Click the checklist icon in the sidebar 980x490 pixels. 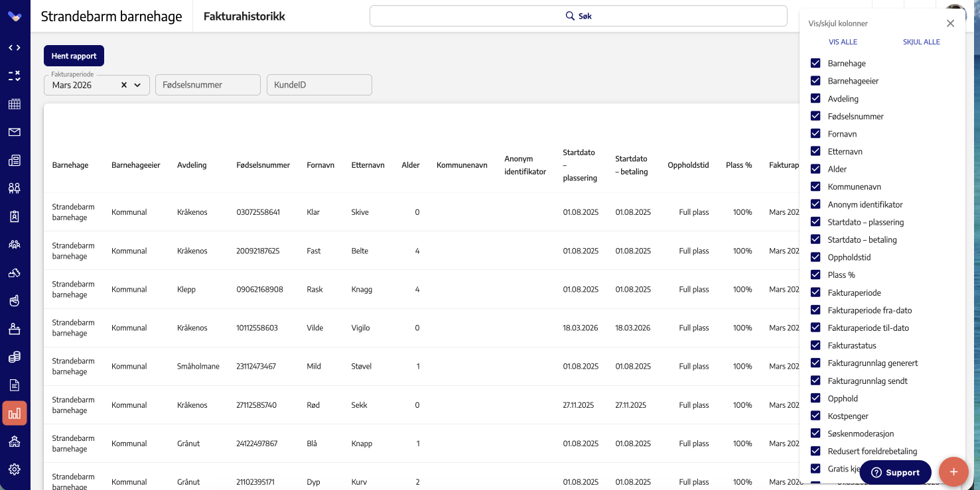pyautogui.click(x=15, y=76)
